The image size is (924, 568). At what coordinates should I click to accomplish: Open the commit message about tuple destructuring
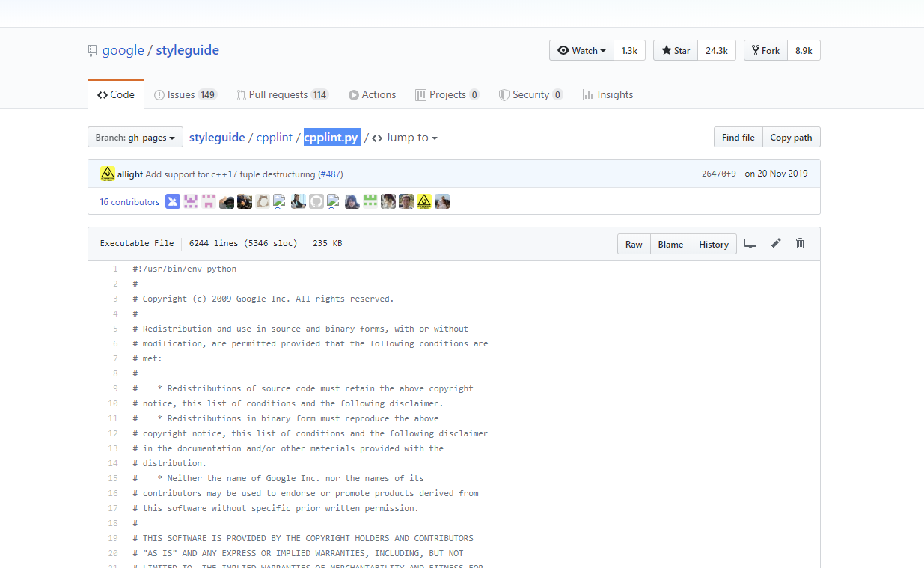coord(230,174)
